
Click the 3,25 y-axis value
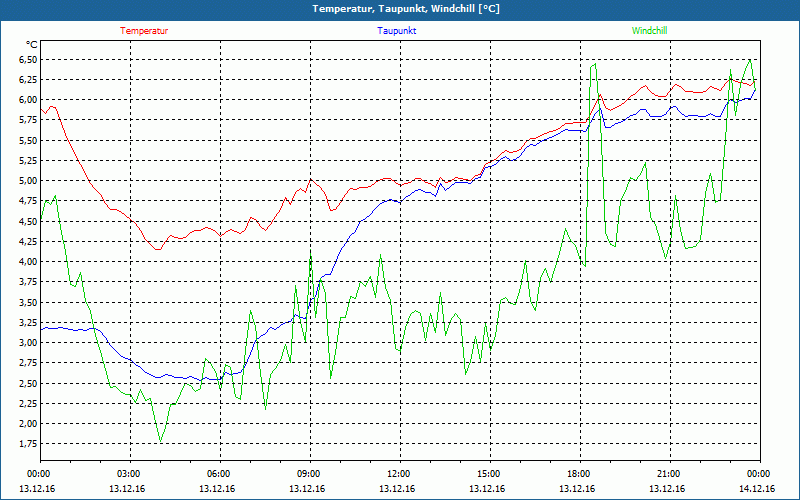[29, 322]
